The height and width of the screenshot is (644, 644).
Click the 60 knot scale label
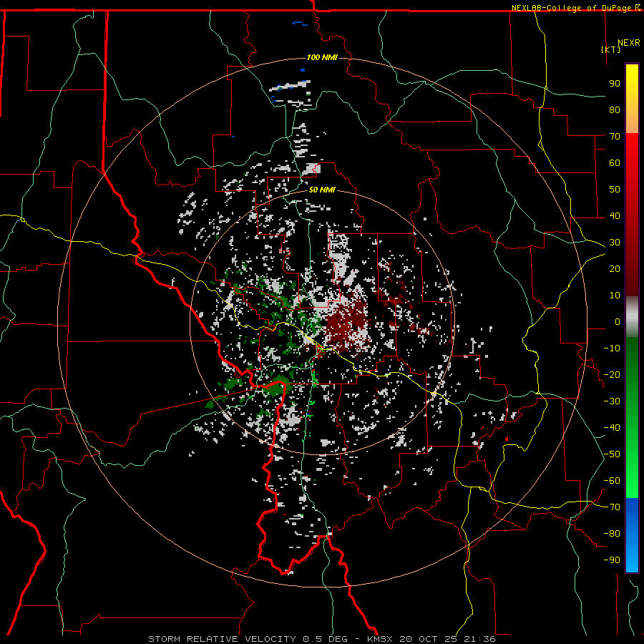pos(615,162)
